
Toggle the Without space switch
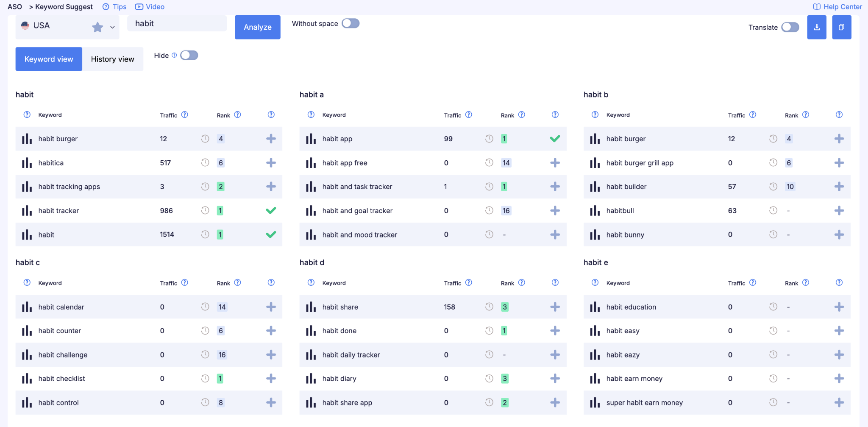click(x=351, y=23)
